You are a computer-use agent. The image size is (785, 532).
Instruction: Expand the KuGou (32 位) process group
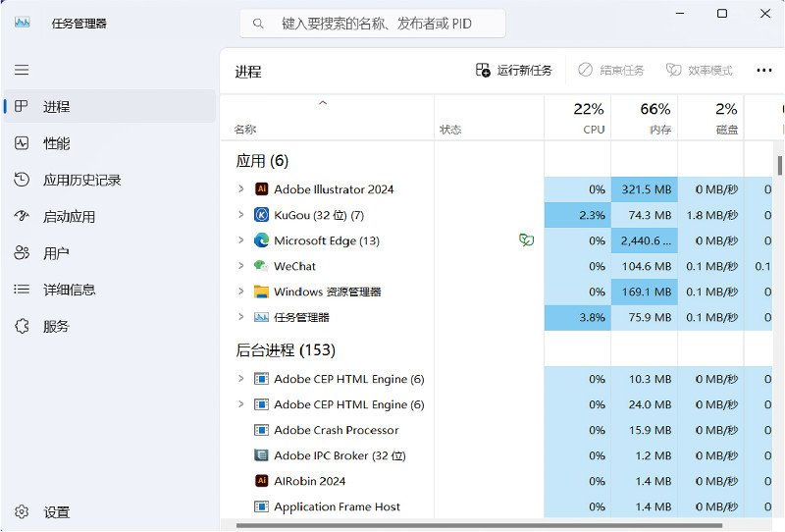click(241, 215)
